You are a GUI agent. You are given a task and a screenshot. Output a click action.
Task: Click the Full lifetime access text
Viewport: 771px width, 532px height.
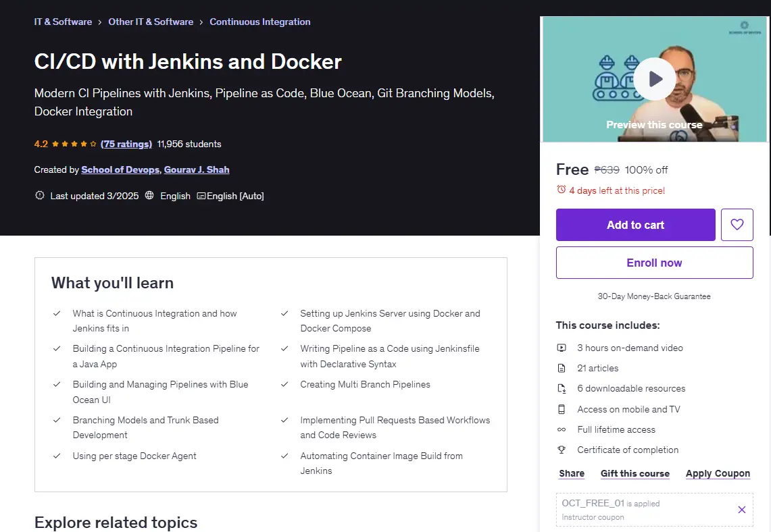[616, 430]
